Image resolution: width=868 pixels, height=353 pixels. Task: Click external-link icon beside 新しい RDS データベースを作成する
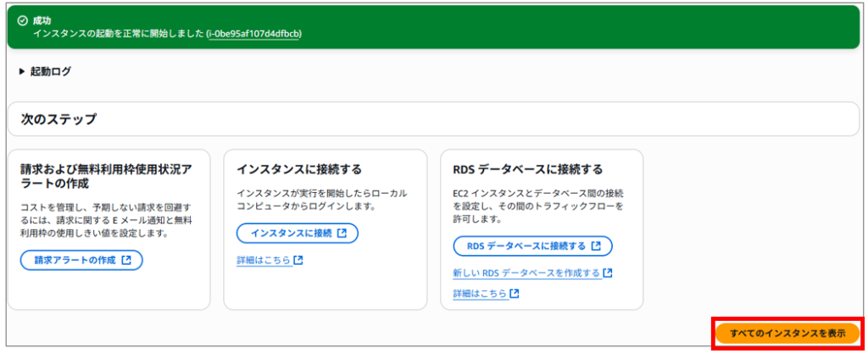pos(607,273)
